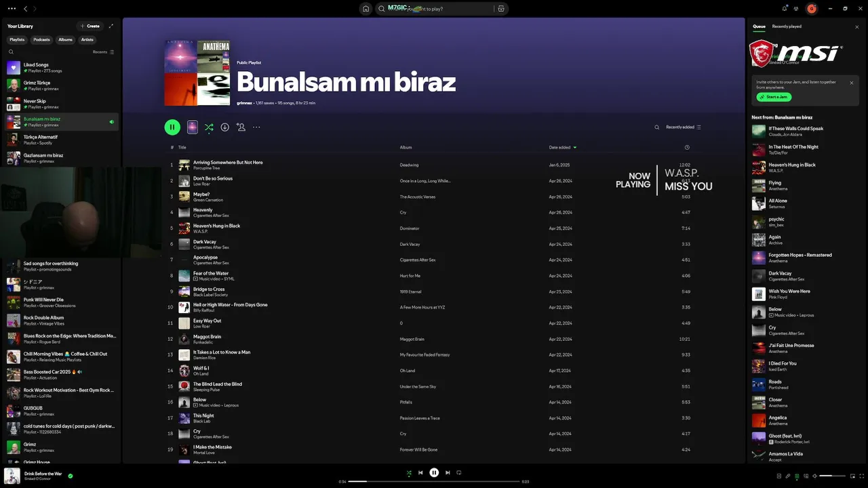Pause playlist with big green button
Image resolution: width=868 pixels, height=488 pixels.
pos(172,127)
